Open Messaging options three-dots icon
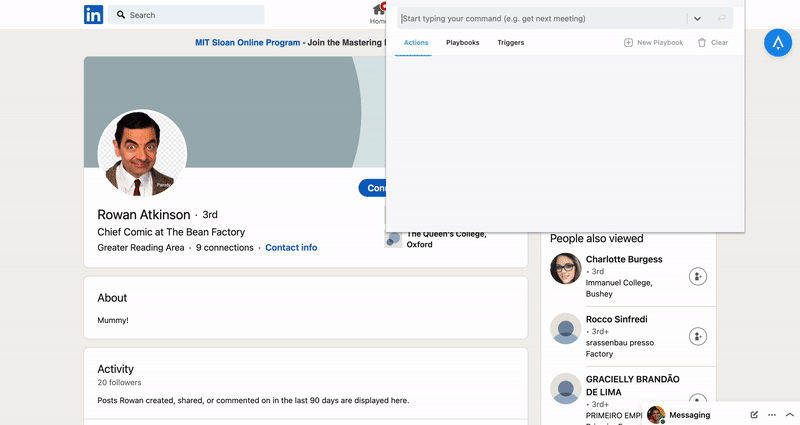 pos(772,415)
